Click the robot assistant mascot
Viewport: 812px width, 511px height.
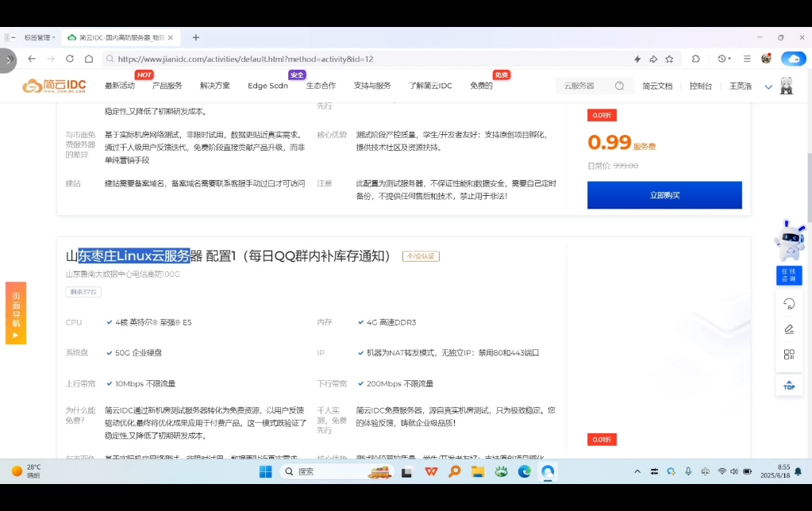(789, 240)
